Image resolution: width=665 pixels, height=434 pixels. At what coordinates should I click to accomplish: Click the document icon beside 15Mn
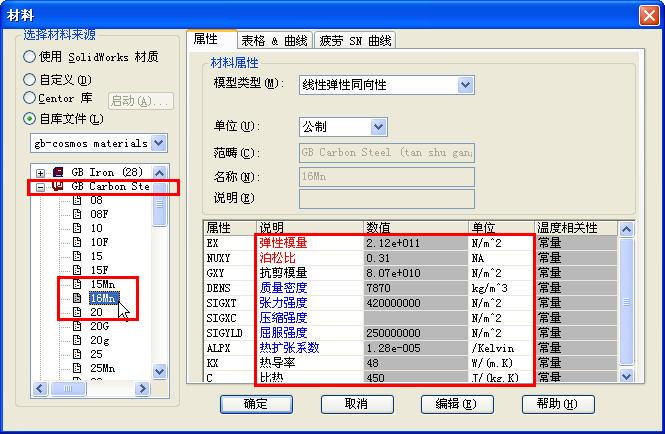77,284
